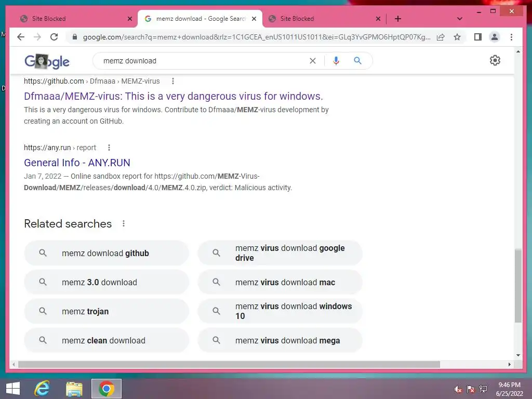Viewport: 532px width, 399px height.
Task: Click the vertical scrollbar thumb
Action: click(518, 285)
